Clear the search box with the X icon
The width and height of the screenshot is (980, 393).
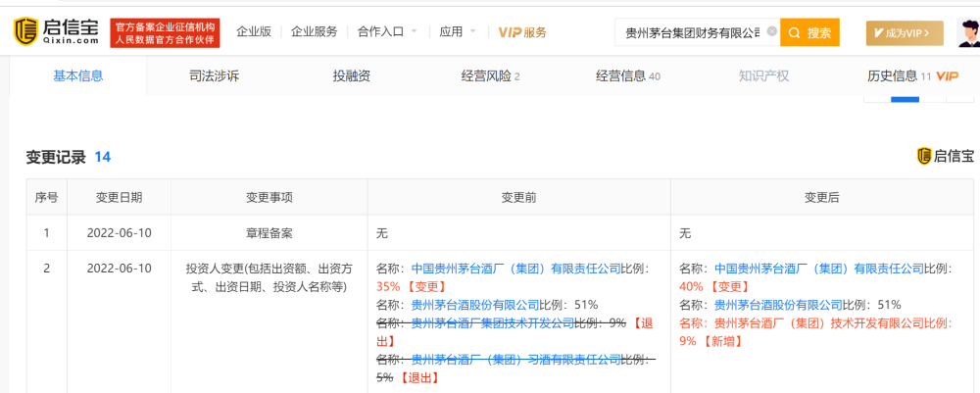click(771, 31)
